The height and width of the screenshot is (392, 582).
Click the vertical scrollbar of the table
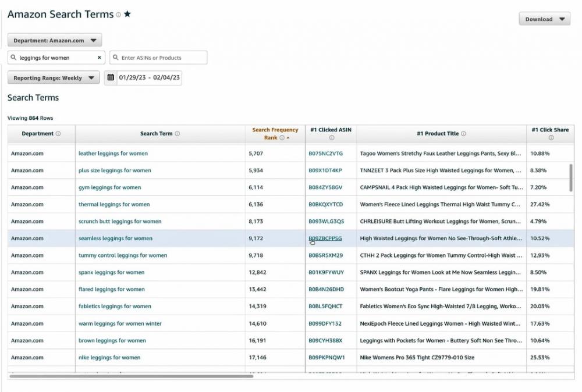click(571, 177)
